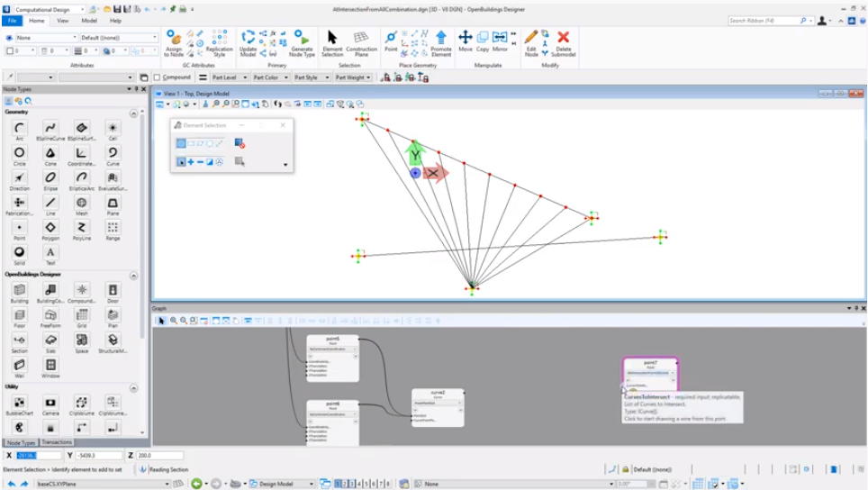Click the Delete Submodel icon
The image size is (868, 490).
tap(564, 41)
